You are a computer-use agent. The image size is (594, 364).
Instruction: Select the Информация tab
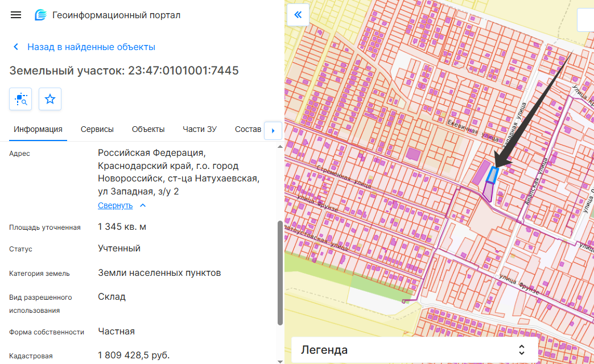pos(38,129)
